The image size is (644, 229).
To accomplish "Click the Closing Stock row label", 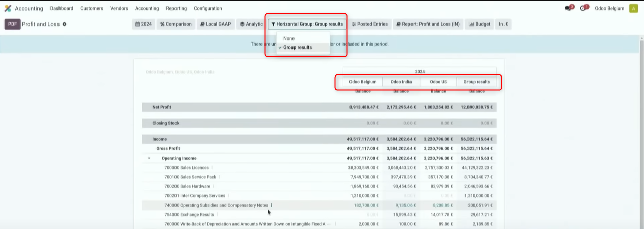I will point(166,123).
